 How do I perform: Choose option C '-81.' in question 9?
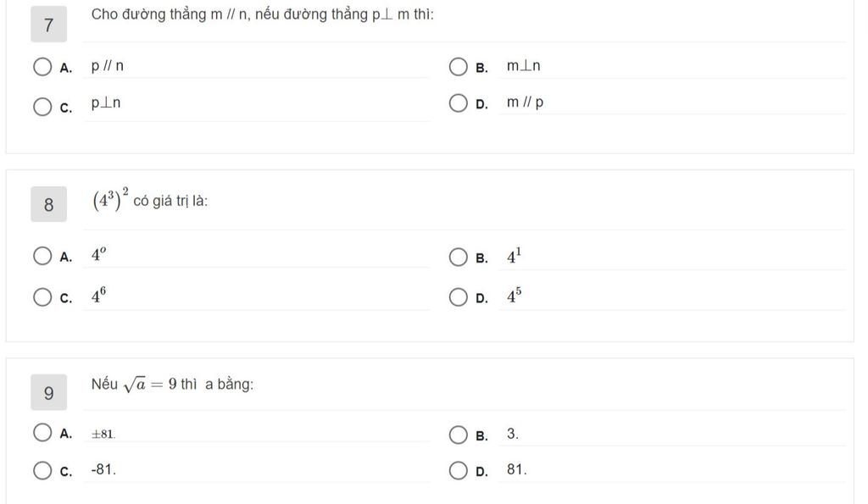[42, 471]
